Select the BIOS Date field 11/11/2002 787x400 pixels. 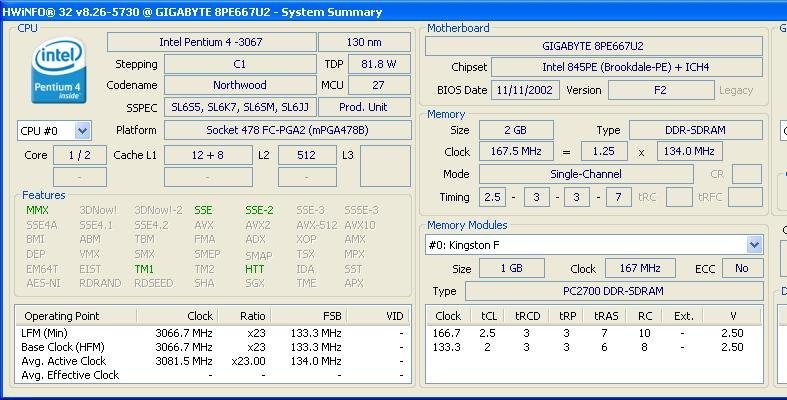[x=525, y=90]
